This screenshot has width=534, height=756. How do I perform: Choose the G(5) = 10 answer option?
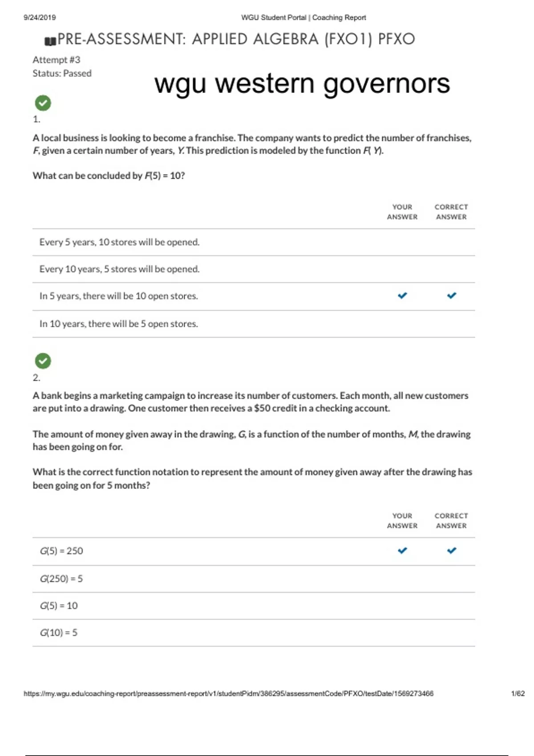(59, 606)
